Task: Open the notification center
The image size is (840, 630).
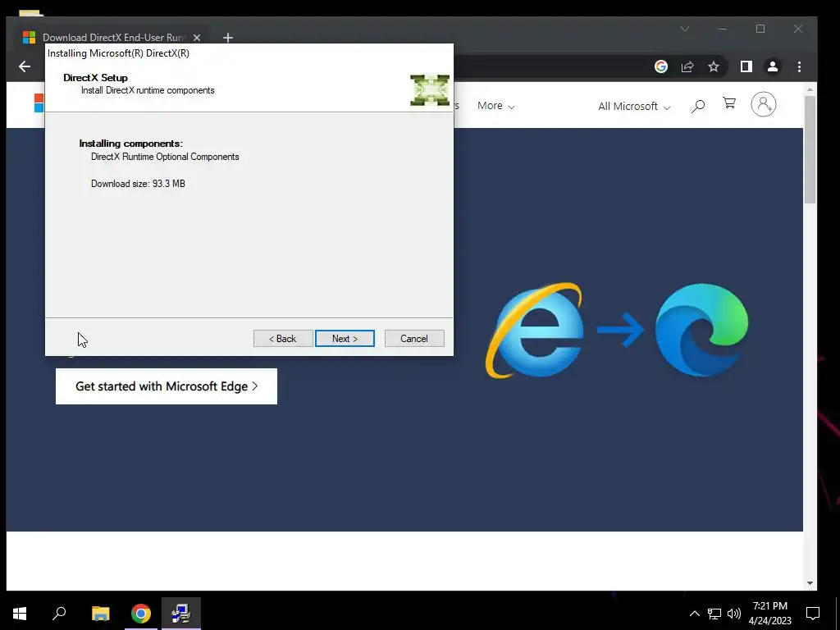Action: pos(813,614)
